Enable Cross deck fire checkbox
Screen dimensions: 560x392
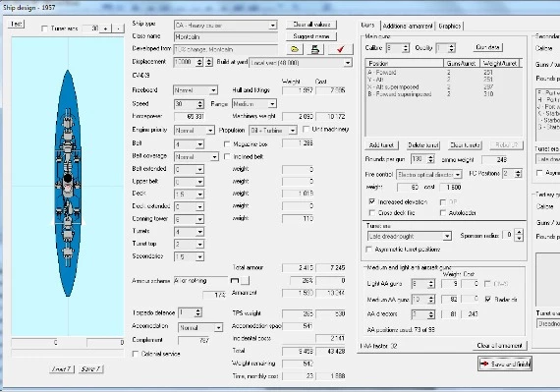click(x=371, y=213)
